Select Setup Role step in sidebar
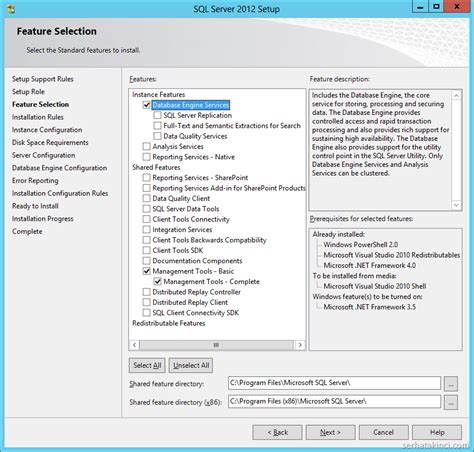The height and width of the screenshot is (452, 474). 28,92
